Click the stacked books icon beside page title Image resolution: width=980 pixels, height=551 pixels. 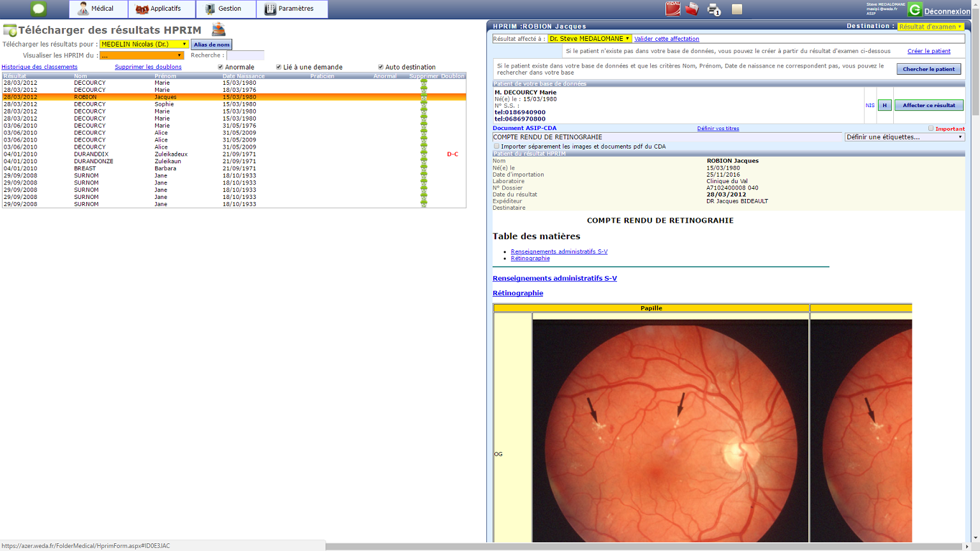(218, 29)
